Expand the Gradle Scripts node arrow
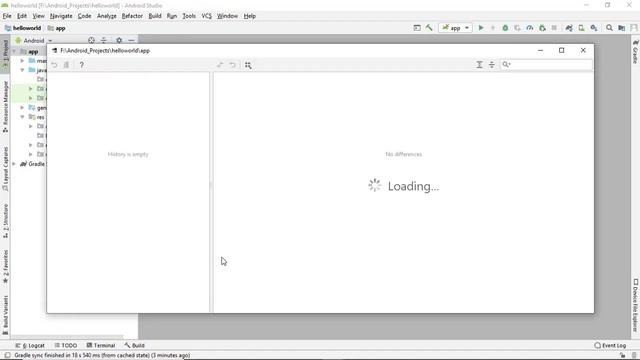Screen dimensions: 640x360 [x=15, y=164]
